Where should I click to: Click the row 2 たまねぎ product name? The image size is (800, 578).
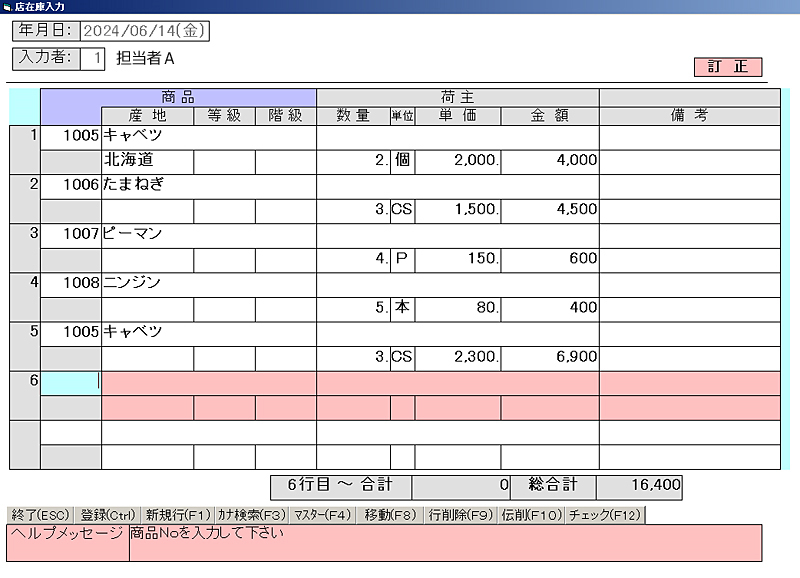[x=208, y=185]
